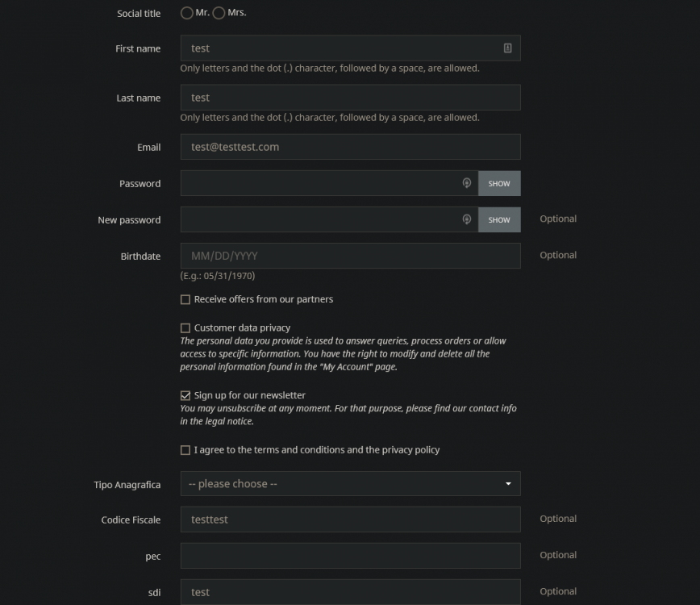Focus the Last name text field

(350, 98)
